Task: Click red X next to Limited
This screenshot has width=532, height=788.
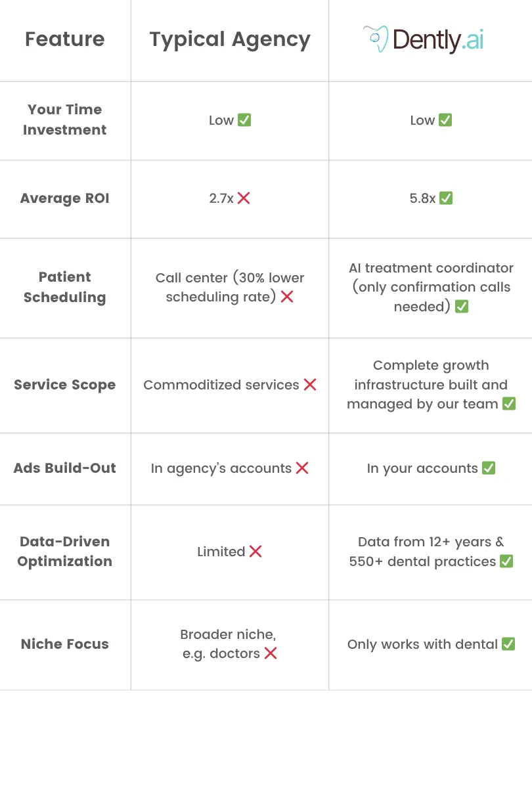Action: (x=255, y=552)
